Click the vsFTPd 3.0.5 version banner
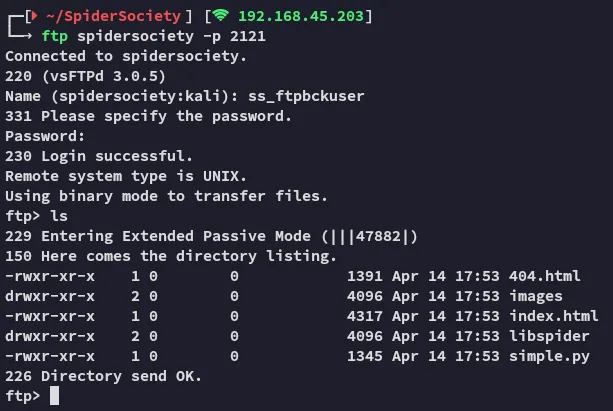The height and width of the screenshot is (411, 613). (104, 76)
